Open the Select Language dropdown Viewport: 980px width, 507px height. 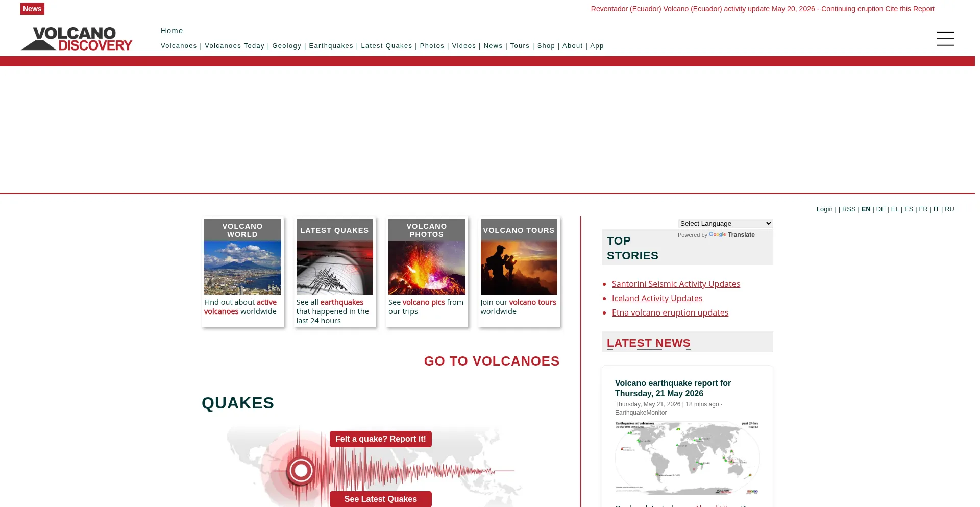725,223
